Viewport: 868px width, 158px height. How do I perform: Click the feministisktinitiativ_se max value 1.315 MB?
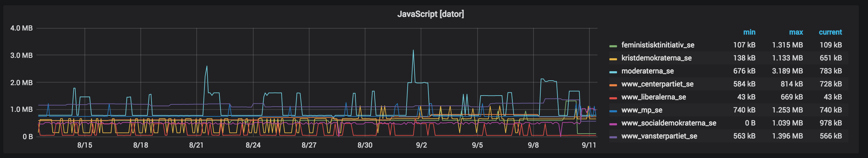[787, 45]
